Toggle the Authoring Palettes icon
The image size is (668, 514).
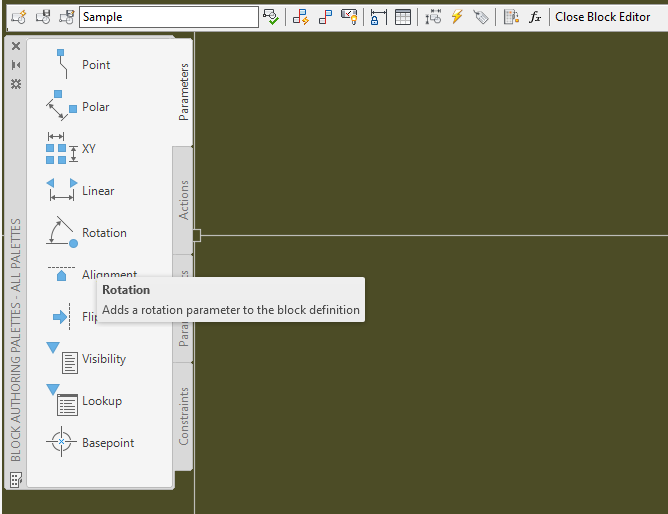pos(511,17)
